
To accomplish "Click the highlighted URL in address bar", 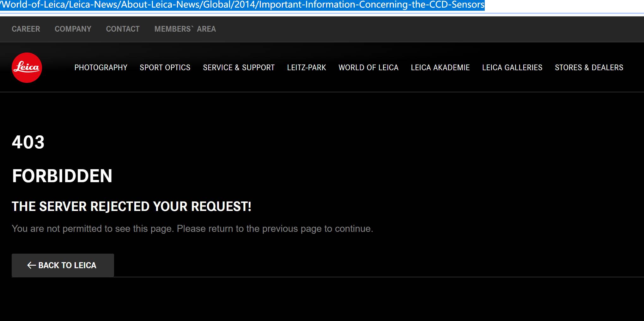I will [242, 5].
